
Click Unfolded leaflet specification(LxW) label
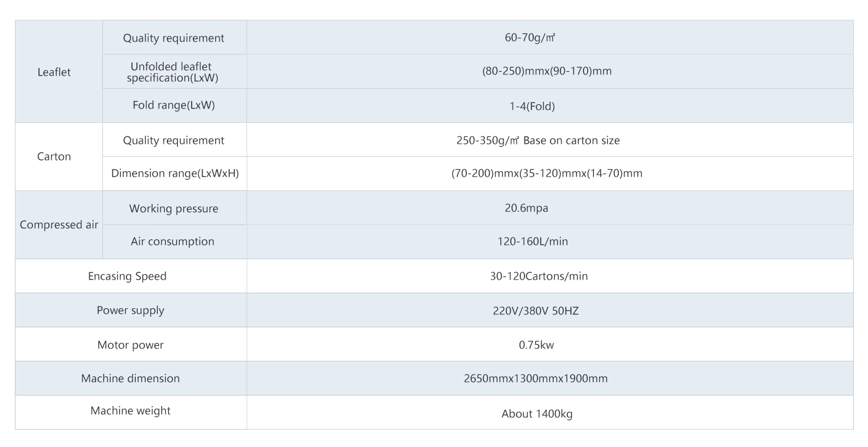[173, 72]
